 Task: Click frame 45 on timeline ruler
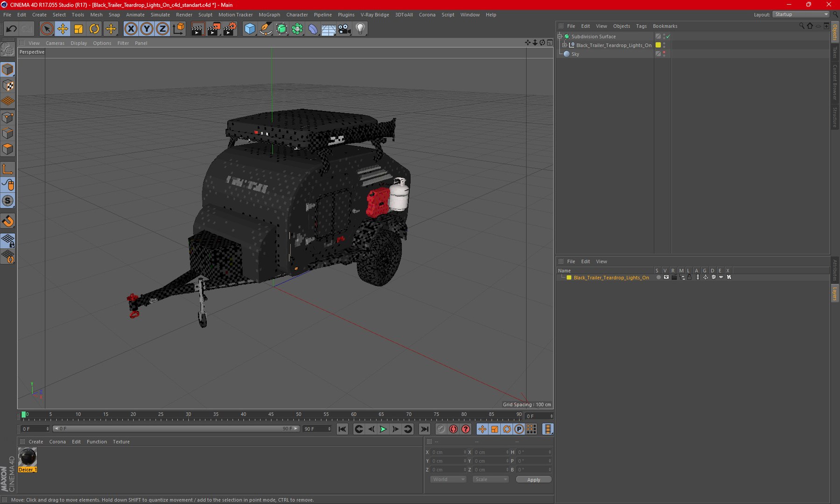[271, 414]
